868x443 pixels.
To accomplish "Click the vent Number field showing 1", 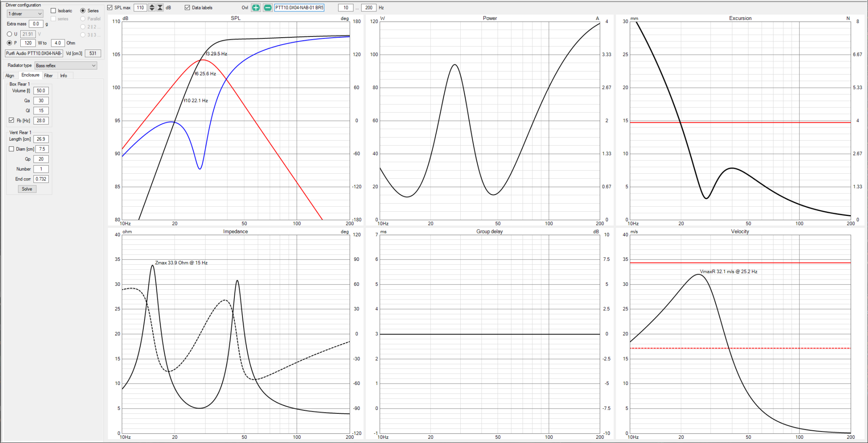I will [x=41, y=169].
